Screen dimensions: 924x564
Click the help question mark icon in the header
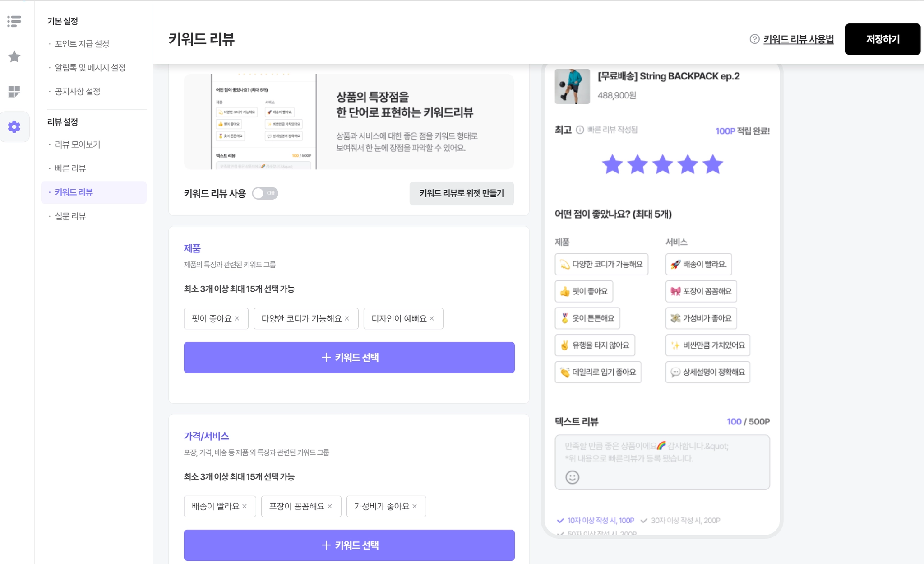pos(754,39)
